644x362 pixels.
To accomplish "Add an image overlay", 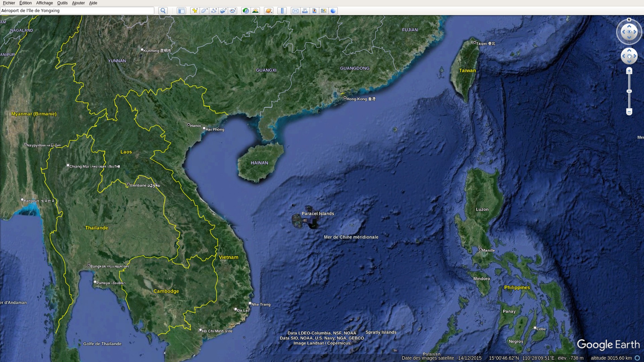I will (223, 11).
